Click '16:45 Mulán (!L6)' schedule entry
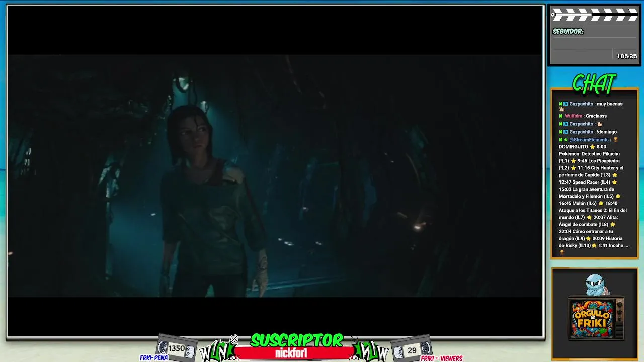This screenshot has height=362, width=644. tap(578, 203)
